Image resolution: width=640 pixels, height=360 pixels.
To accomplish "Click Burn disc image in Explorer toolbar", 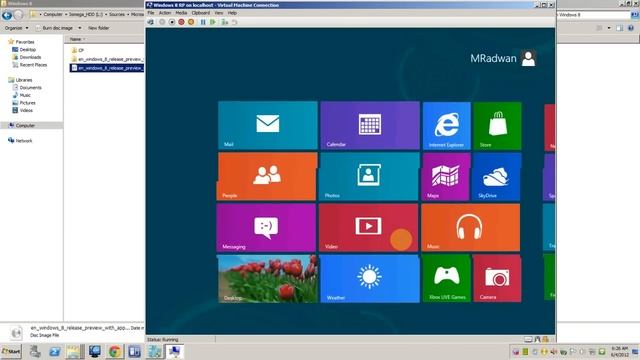I will [x=55, y=28].
